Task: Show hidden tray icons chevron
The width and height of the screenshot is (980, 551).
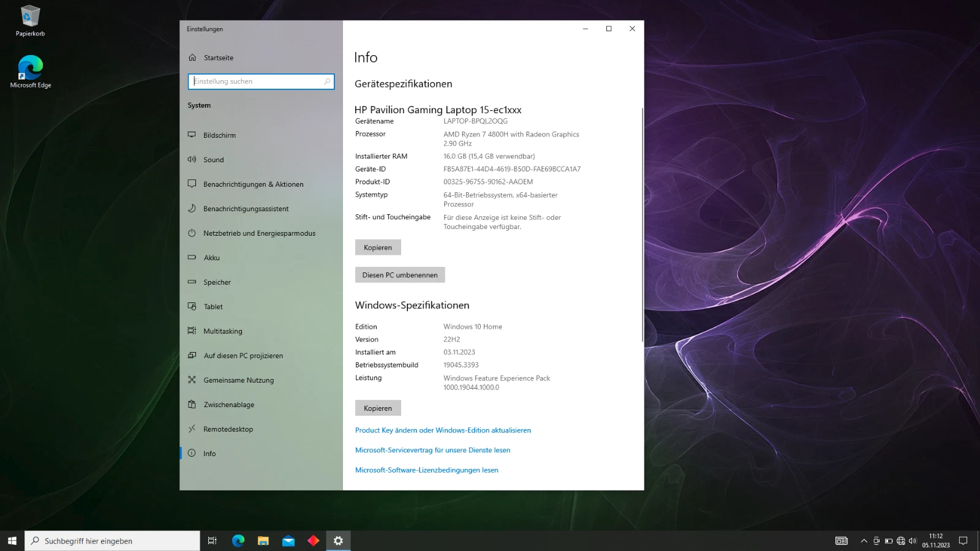Action: pyautogui.click(x=864, y=541)
